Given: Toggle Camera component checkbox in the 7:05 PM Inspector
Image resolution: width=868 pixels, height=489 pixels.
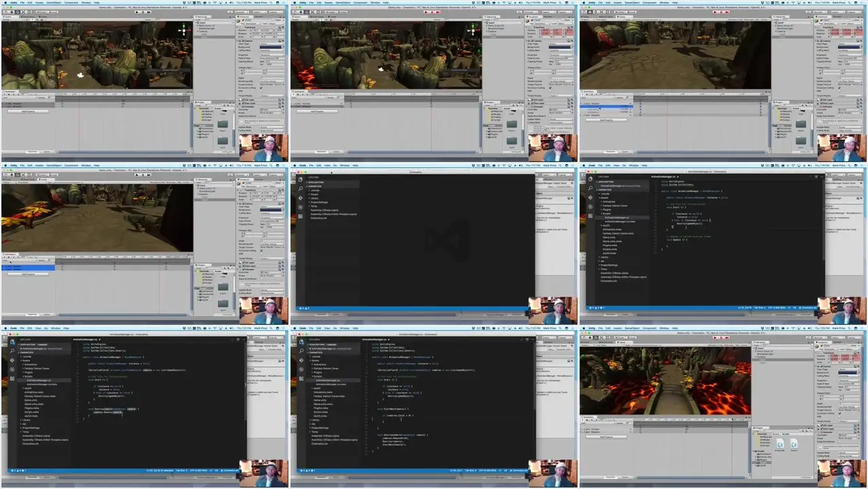Looking at the screenshot, I should (243, 41).
